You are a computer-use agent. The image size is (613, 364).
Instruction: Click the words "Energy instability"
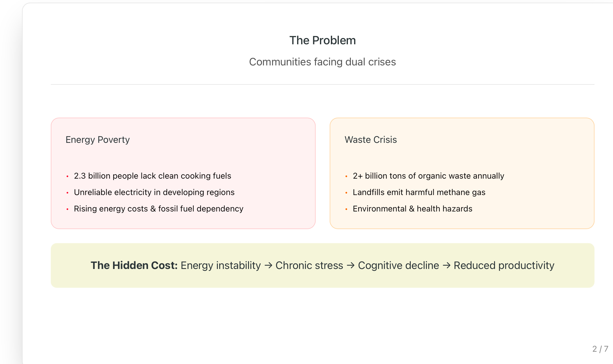click(x=221, y=265)
